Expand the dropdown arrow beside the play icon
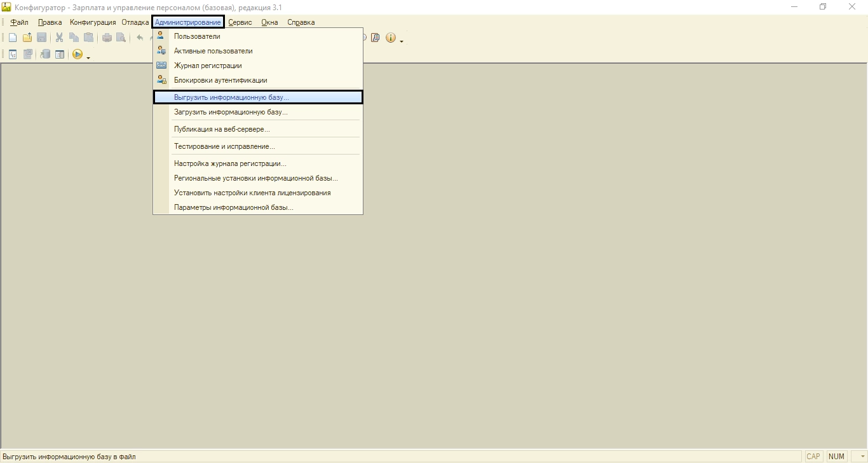 [x=88, y=57]
